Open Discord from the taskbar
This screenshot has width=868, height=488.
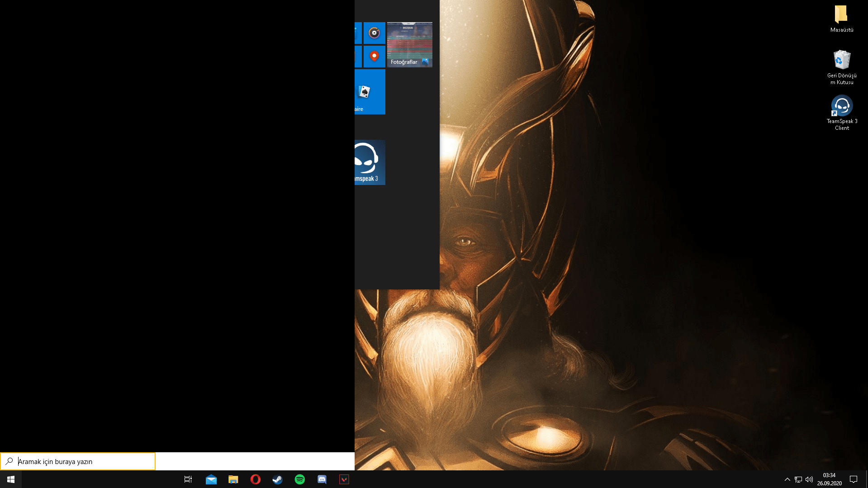pos(322,479)
